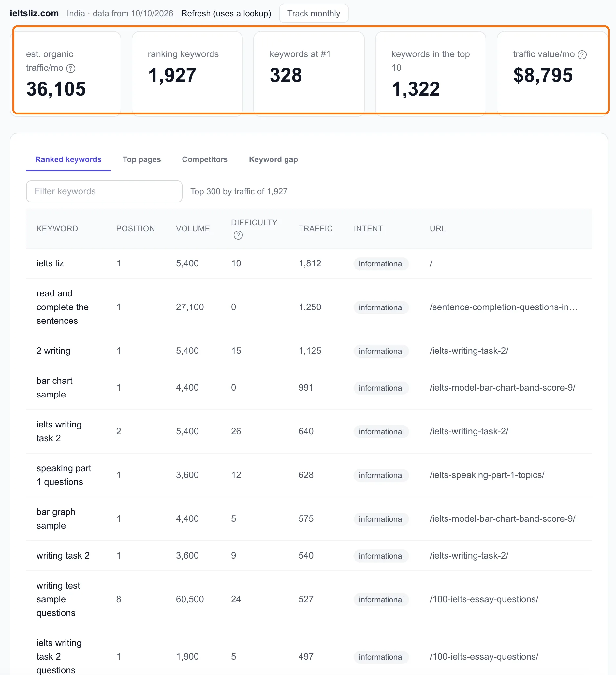Select 'writing test sample questions' keyword

click(x=58, y=599)
